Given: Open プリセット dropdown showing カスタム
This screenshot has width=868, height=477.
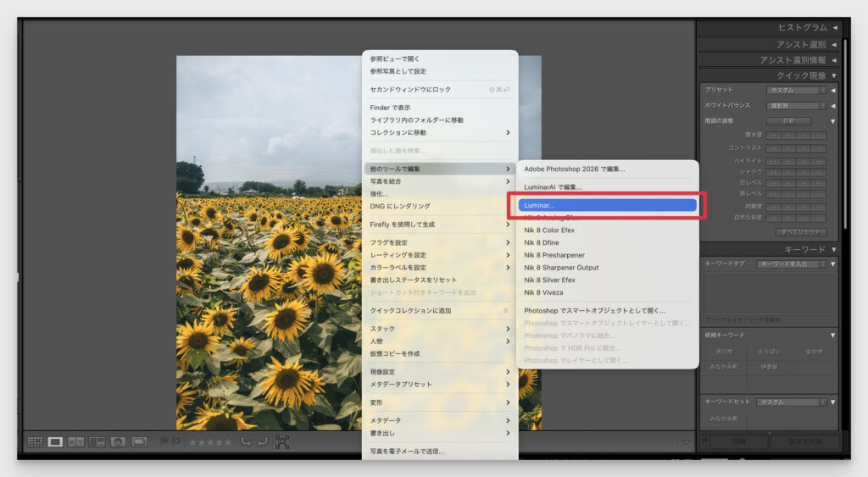Looking at the screenshot, I should point(797,90).
